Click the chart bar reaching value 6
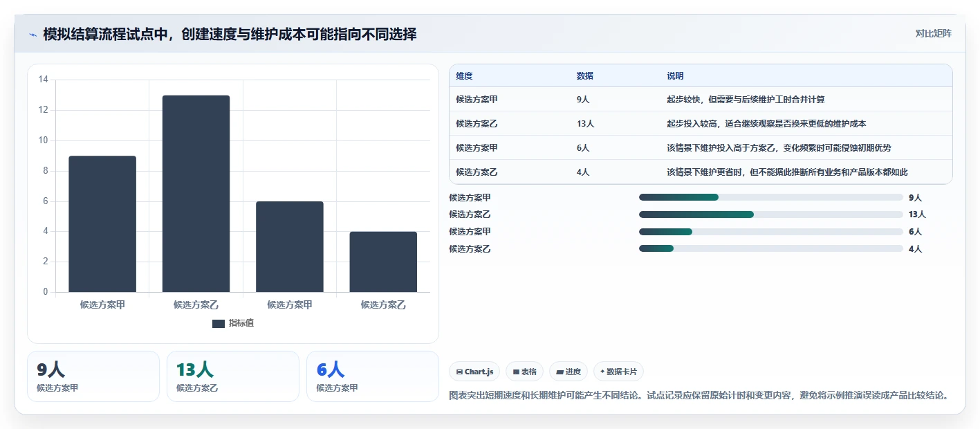The image size is (980, 429). tap(290, 247)
